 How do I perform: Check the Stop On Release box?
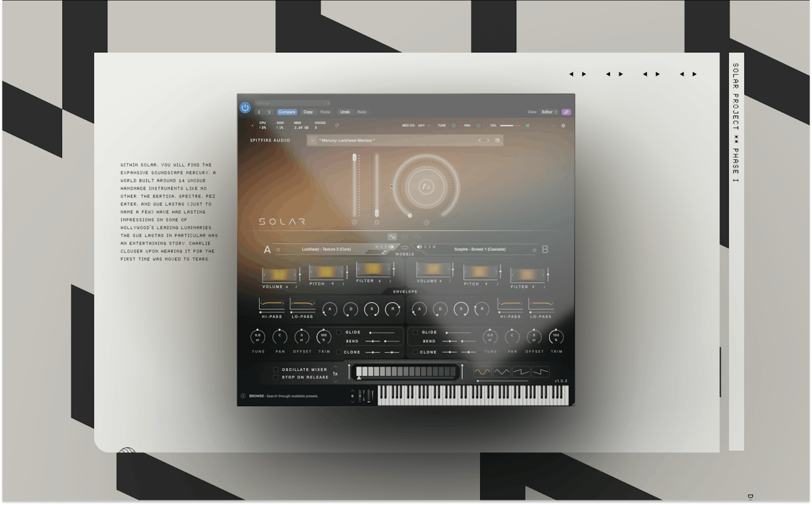(276, 377)
